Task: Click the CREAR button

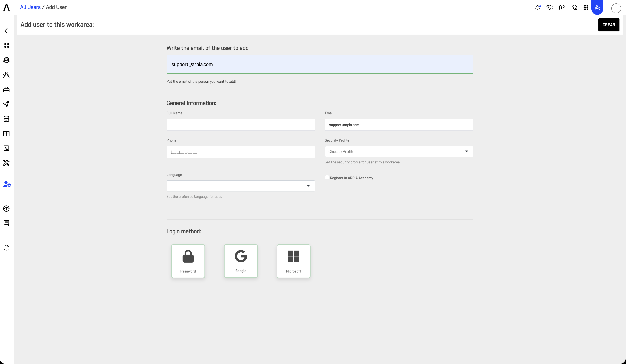Action: (x=609, y=25)
